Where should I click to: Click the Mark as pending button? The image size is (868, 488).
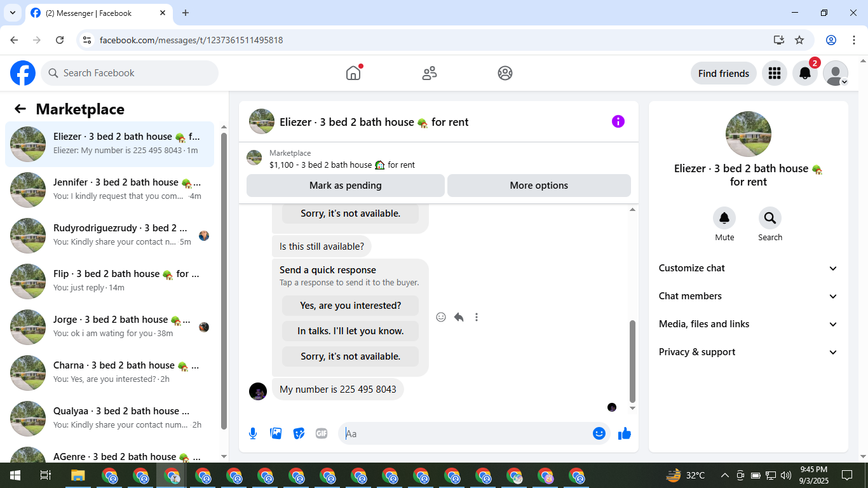tap(346, 186)
